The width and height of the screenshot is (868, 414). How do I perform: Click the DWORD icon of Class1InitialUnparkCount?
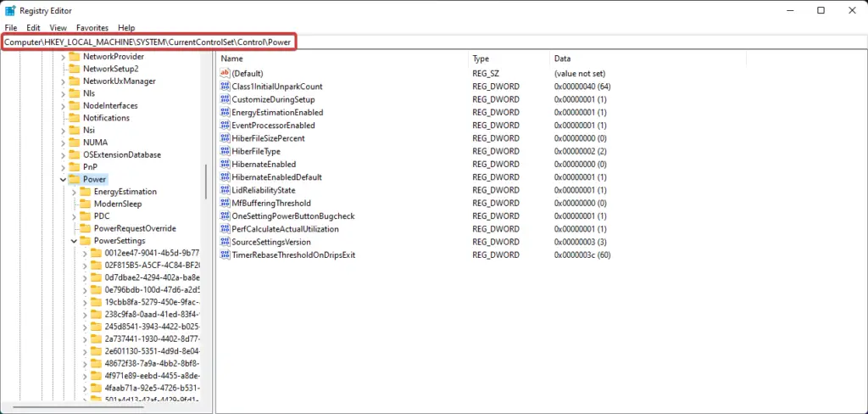pyautogui.click(x=225, y=87)
